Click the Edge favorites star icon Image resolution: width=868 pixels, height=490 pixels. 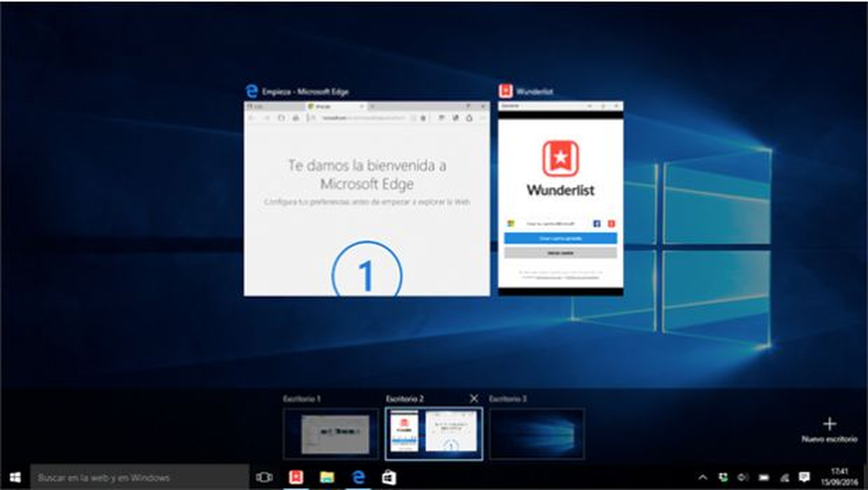(x=423, y=118)
